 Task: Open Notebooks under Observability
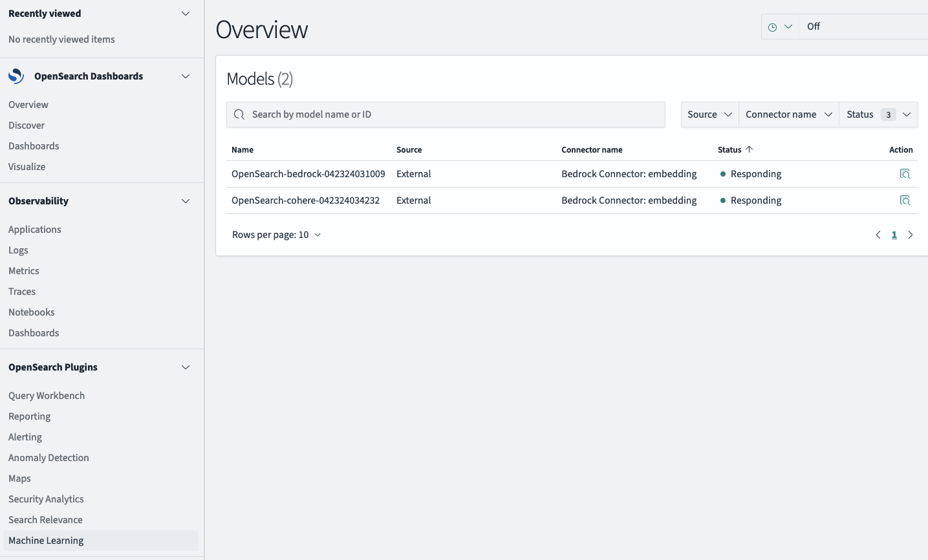click(x=32, y=312)
